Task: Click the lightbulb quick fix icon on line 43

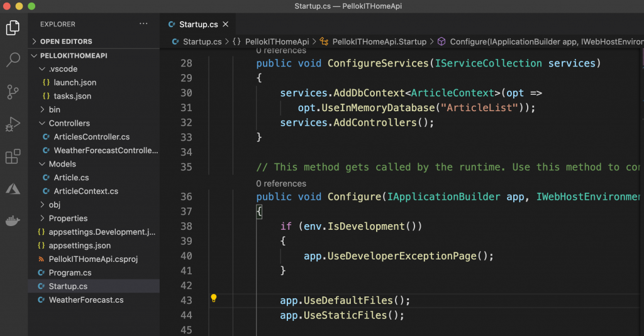Action: click(214, 298)
